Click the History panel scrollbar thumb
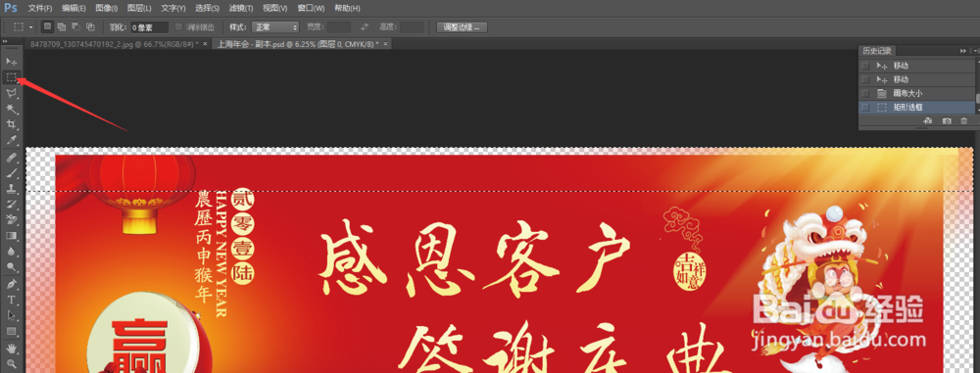980x373 pixels. pyautogui.click(x=977, y=98)
